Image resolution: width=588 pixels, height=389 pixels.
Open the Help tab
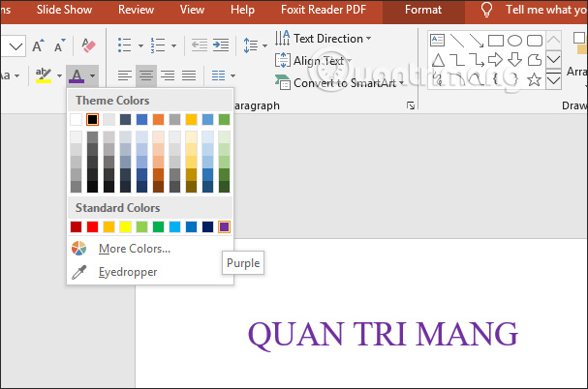point(242,10)
